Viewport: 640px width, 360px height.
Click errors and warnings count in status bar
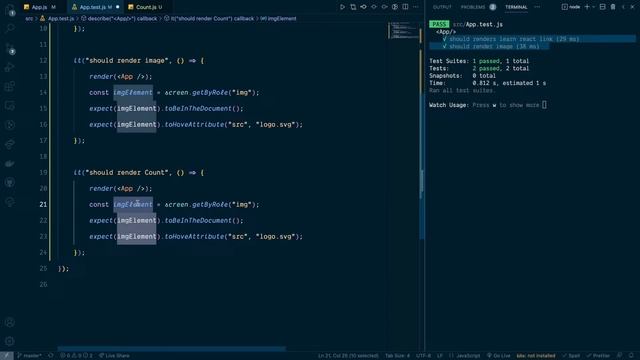pyautogui.click(x=76, y=356)
